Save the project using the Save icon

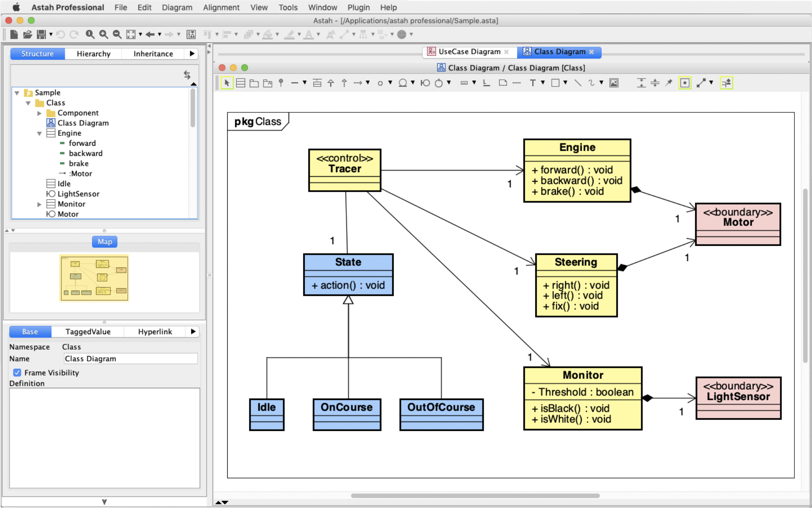(x=41, y=34)
